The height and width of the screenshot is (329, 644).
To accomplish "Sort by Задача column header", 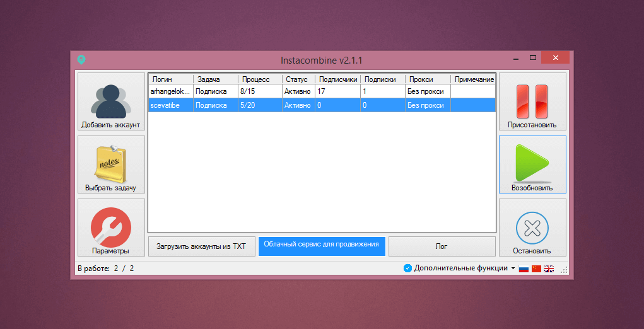I will (216, 79).
